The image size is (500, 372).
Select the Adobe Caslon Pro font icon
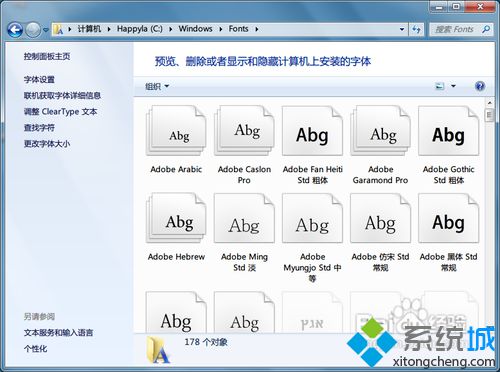click(244, 131)
